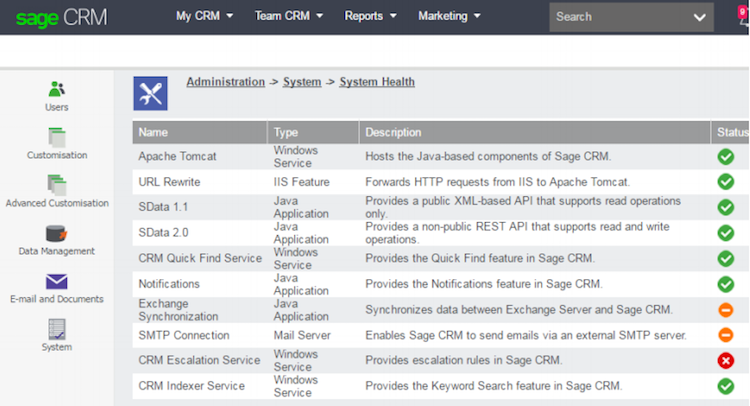
Task: Click 'Synchronizes data between Exchange Server' description
Action: pyautogui.click(x=519, y=310)
